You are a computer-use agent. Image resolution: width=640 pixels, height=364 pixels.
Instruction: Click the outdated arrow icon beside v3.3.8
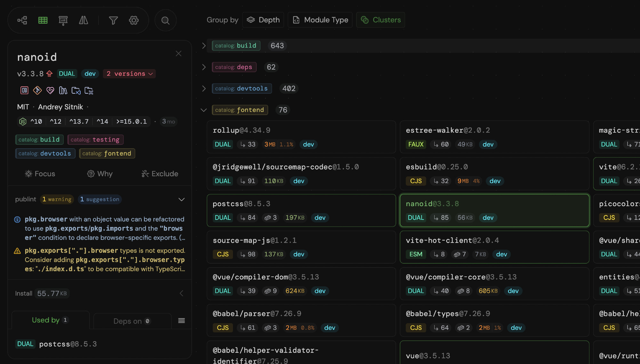(49, 74)
